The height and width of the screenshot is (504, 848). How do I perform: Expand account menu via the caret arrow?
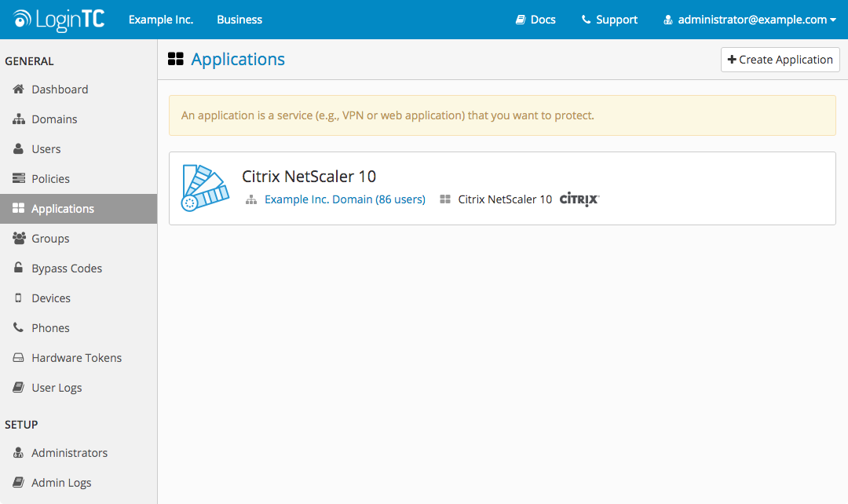click(x=833, y=20)
